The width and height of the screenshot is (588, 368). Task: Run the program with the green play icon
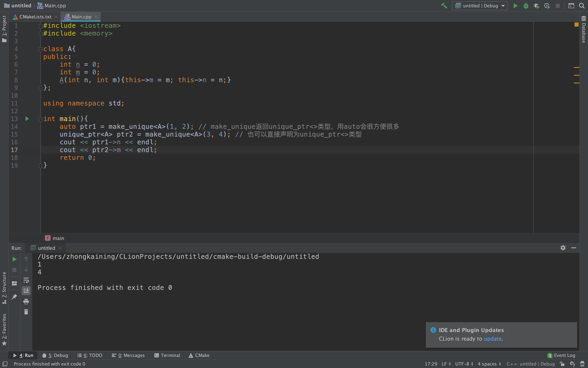[x=515, y=6]
